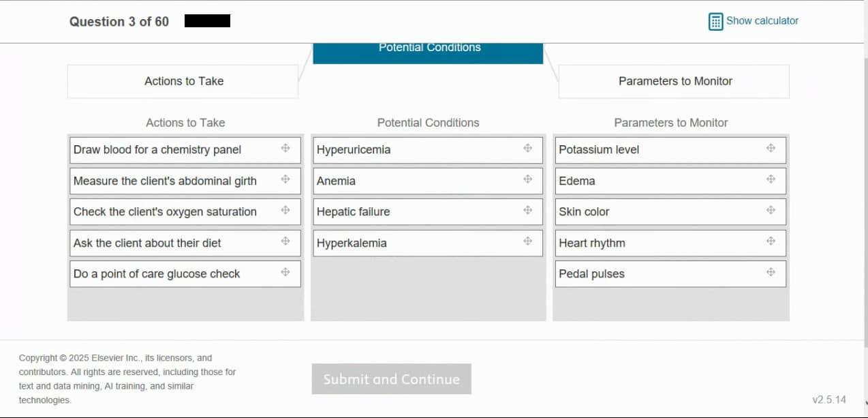This screenshot has height=418, width=868.
Task: Click drag handle for abdominal girth option
Action: pos(285,179)
